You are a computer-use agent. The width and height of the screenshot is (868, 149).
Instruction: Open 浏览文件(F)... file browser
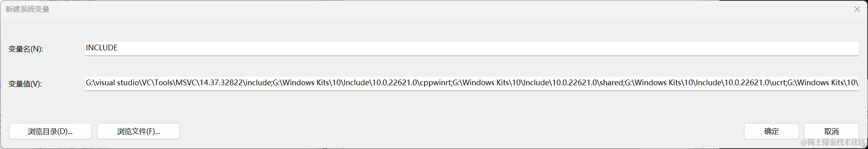139,131
